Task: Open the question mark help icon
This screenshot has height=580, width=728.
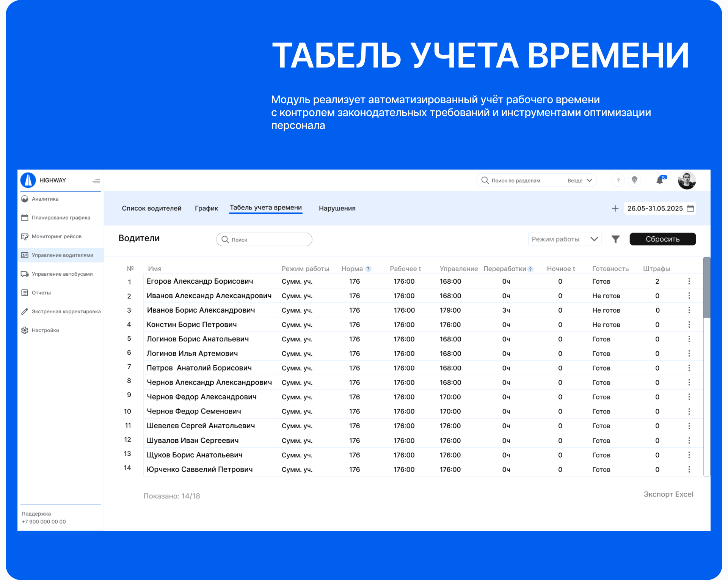Action: (618, 180)
